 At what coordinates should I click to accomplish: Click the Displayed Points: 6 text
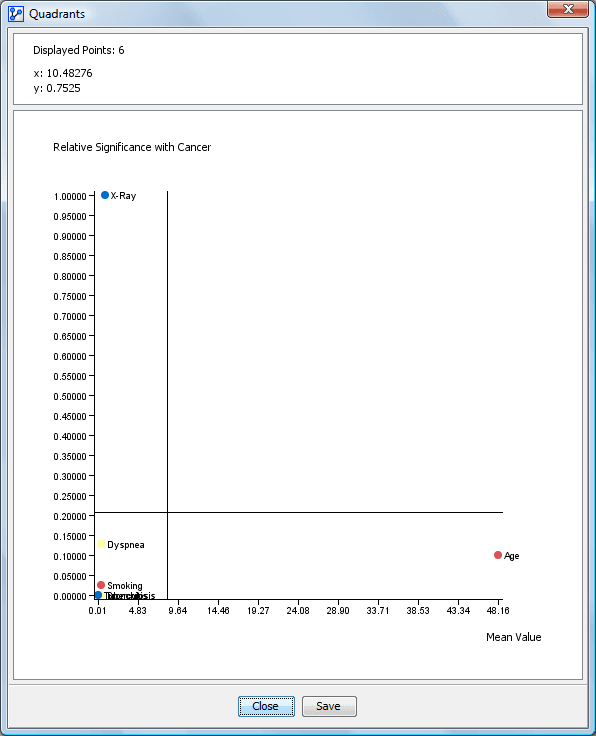[79, 50]
